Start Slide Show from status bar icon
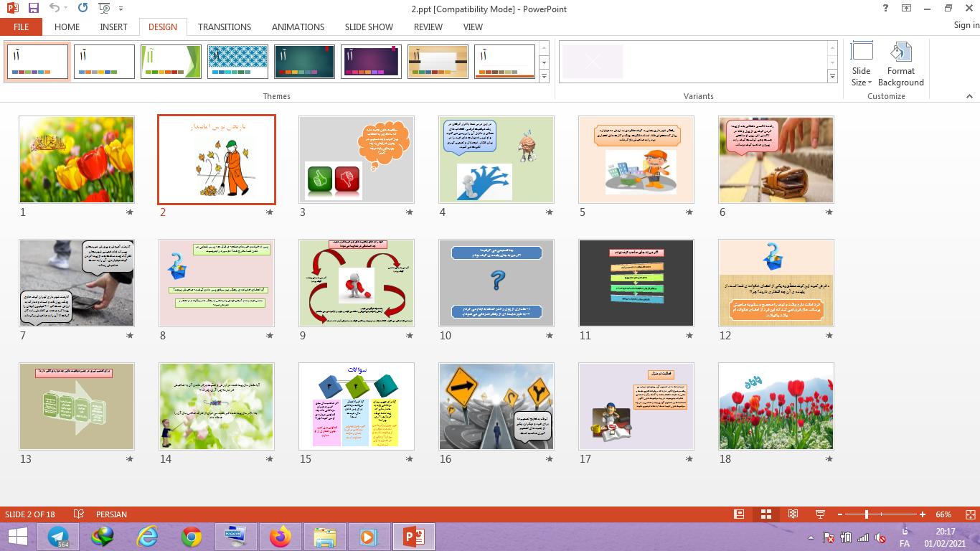 click(x=820, y=514)
